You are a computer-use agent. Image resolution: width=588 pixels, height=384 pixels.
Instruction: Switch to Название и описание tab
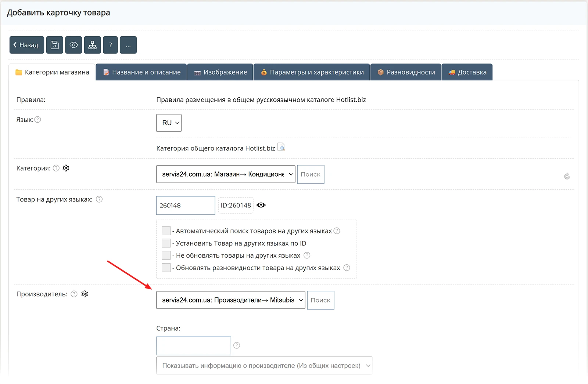(x=141, y=72)
